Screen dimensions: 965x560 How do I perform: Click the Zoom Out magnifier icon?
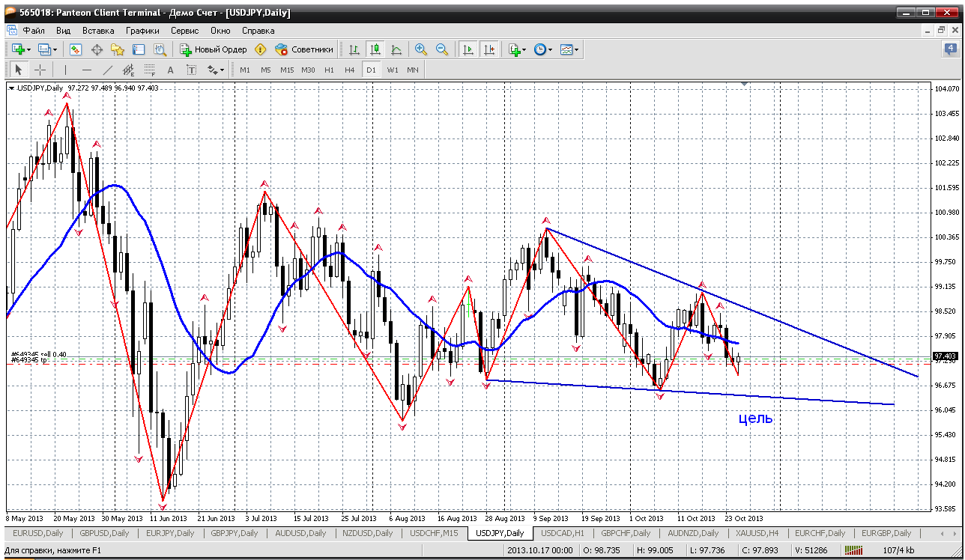click(442, 49)
